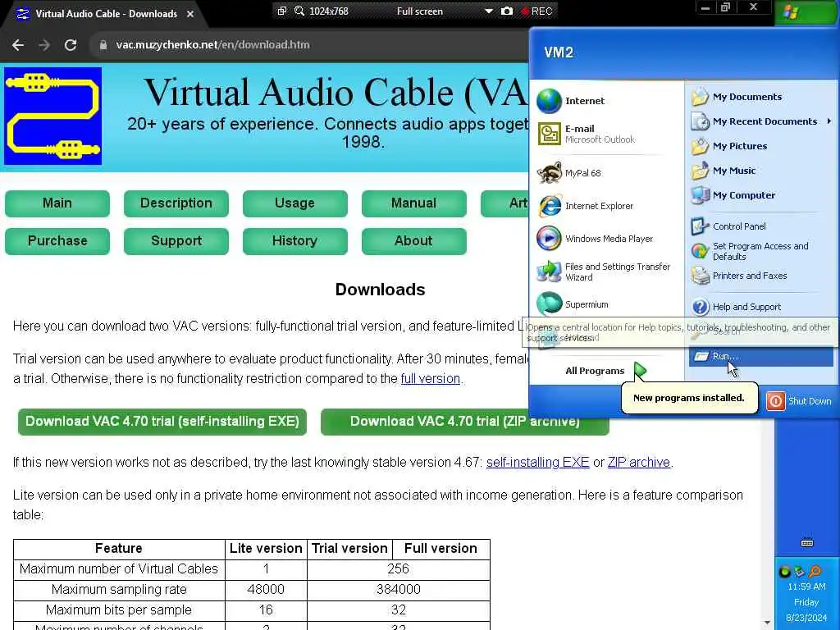Expand the Full screen dropdown arrow
The image size is (840, 630).
(489, 11)
